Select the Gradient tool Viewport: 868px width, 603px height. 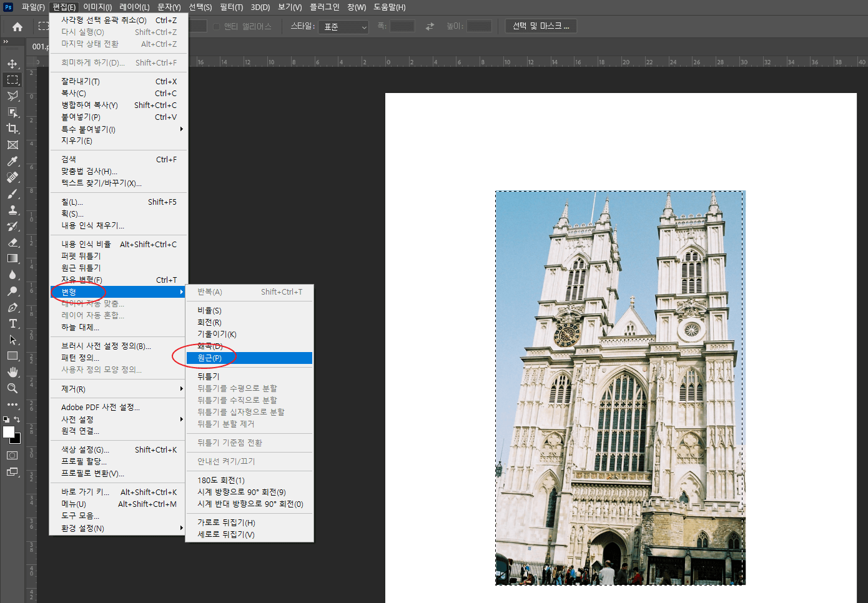coord(12,258)
